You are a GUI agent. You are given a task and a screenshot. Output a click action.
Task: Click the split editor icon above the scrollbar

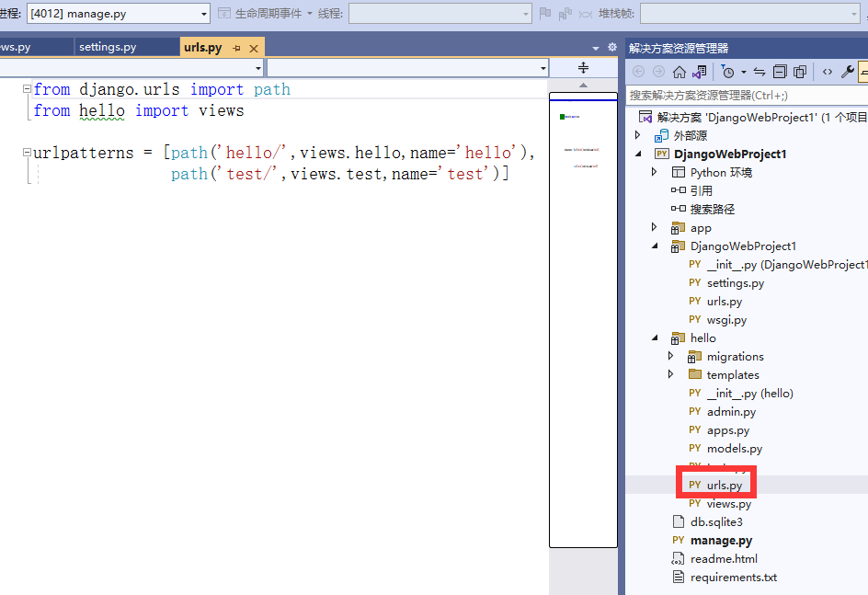pyautogui.click(x=583, y=66)
